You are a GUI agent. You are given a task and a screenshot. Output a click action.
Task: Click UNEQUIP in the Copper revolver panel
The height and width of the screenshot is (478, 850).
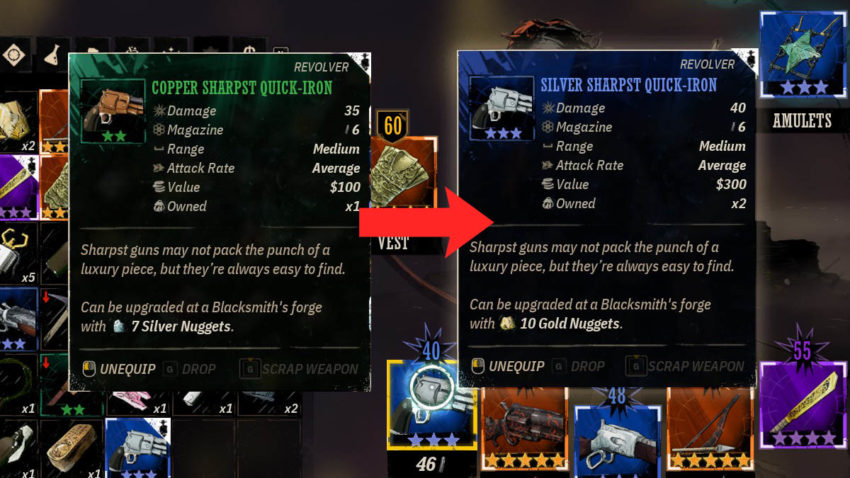pyautogui.click(x=119, y=369)
